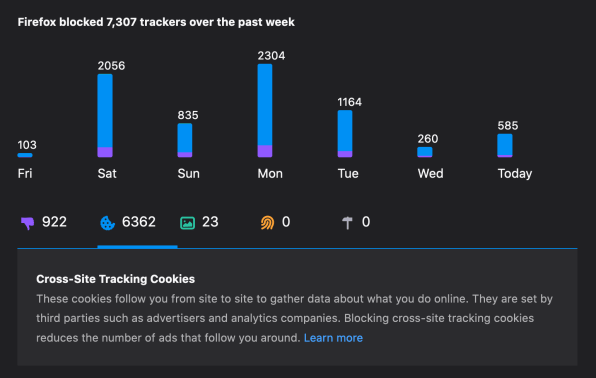
Task: Click the orange fingerprinters icon
Action: pos(267,223)
